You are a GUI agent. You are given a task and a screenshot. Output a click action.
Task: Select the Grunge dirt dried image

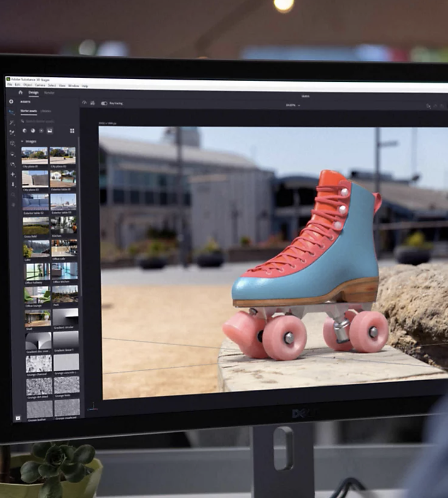click(x=39, y=386)
